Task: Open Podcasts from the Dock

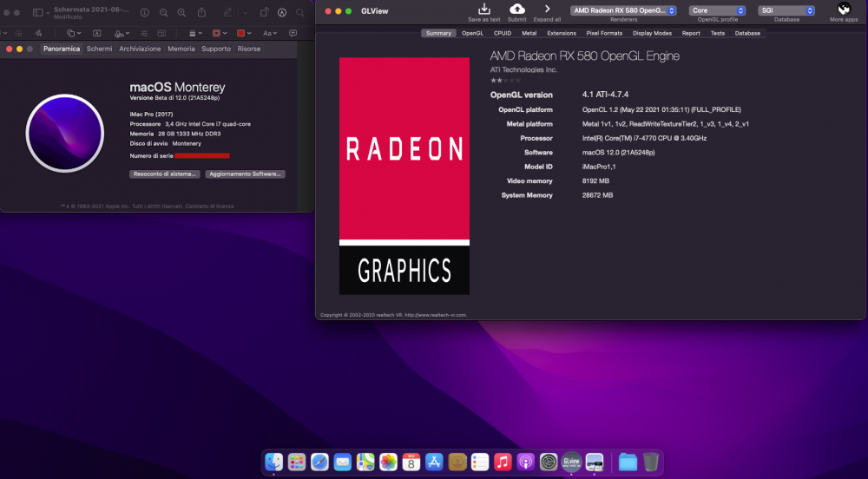Action: pos(525,462)
